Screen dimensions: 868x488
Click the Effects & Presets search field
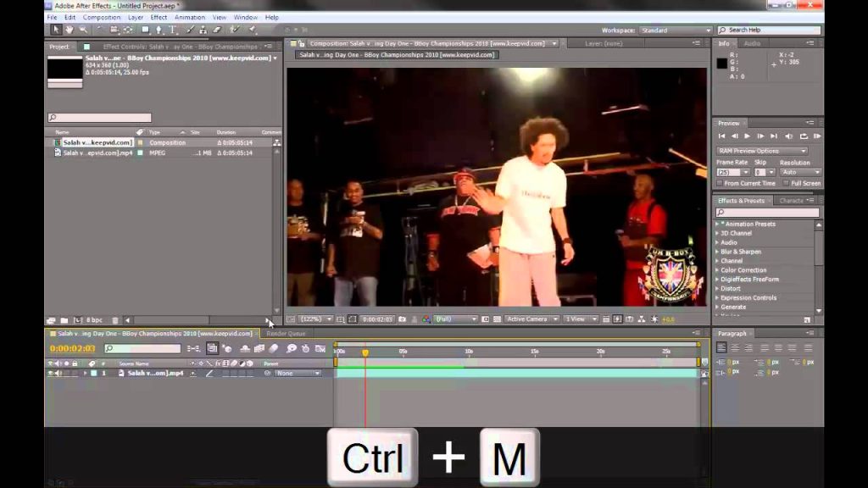[767, 213]
